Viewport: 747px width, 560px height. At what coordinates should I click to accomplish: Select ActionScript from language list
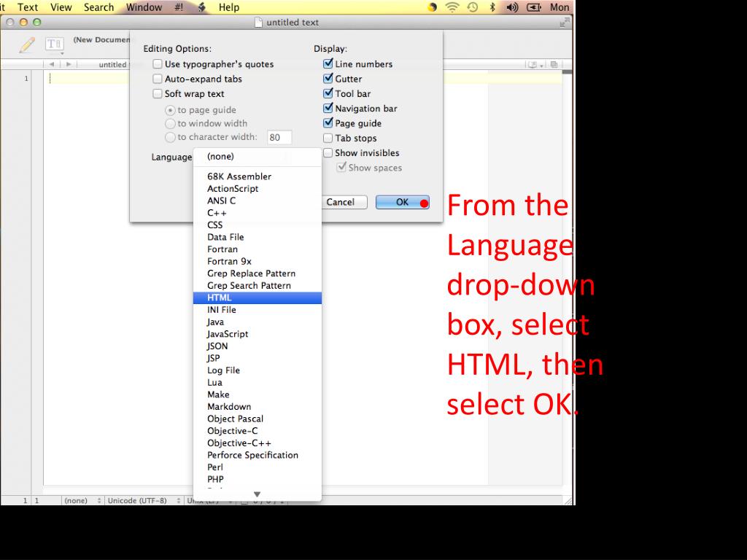pos(258,189)
